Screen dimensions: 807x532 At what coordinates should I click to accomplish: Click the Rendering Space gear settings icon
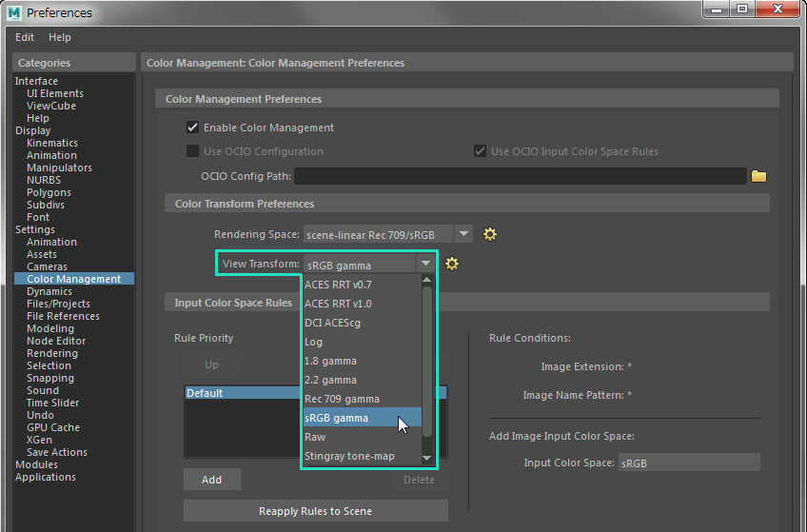point(490,235)
